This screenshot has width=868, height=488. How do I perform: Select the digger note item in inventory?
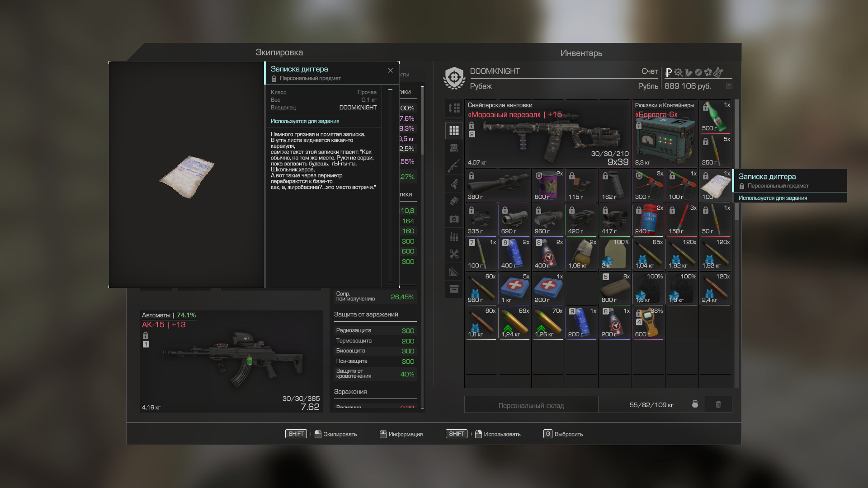(715, 185)
